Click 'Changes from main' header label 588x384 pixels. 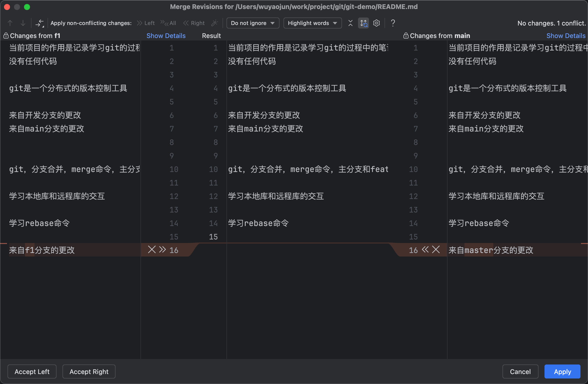(440, 36)
